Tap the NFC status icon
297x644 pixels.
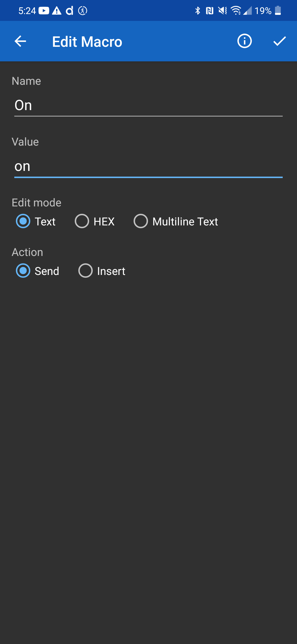210,11
